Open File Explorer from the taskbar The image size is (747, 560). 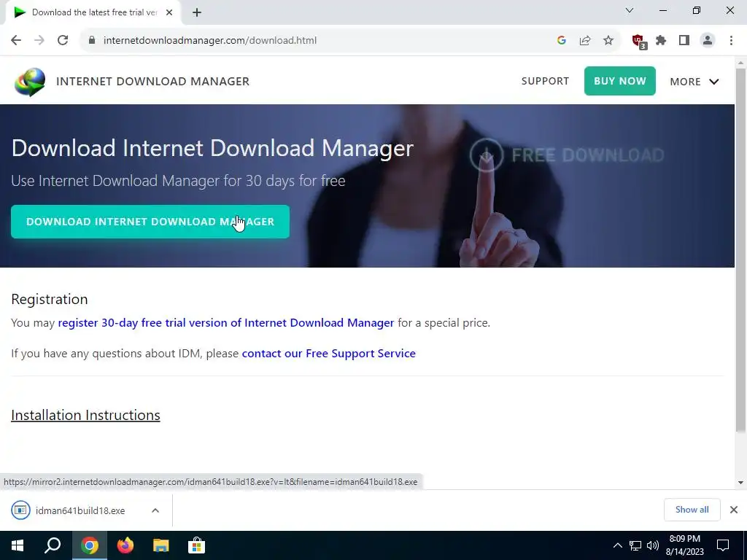[x=161, y=545]
